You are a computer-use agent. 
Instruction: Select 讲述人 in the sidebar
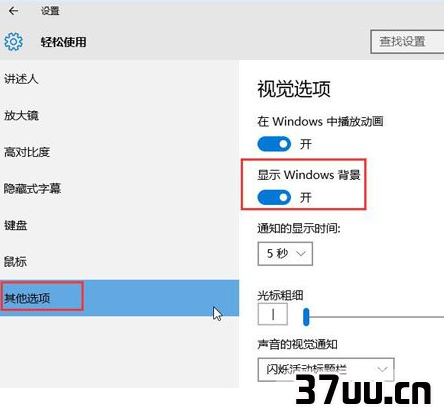[x=21, y=79]
